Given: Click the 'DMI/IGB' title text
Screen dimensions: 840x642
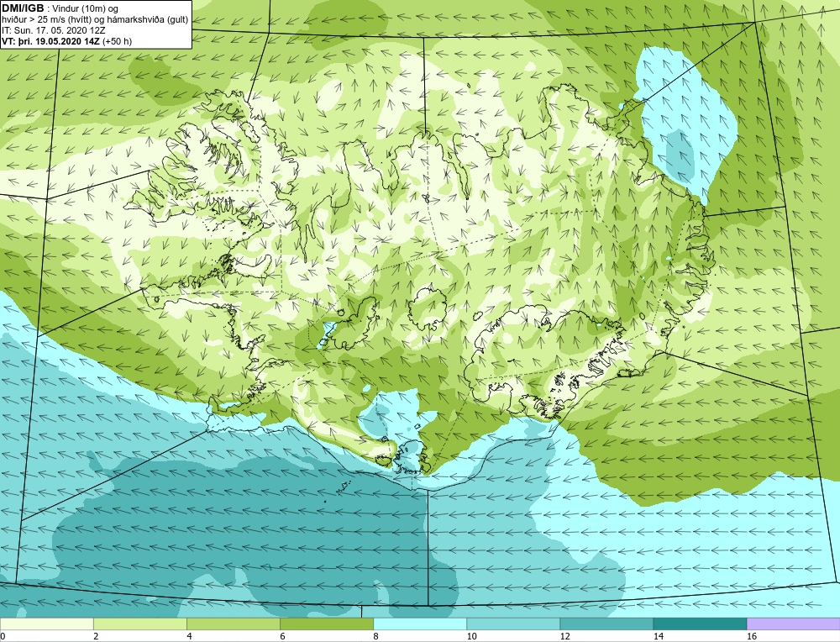Looking at the screenshot, I should pyautogui.click(x=23, y=8).
